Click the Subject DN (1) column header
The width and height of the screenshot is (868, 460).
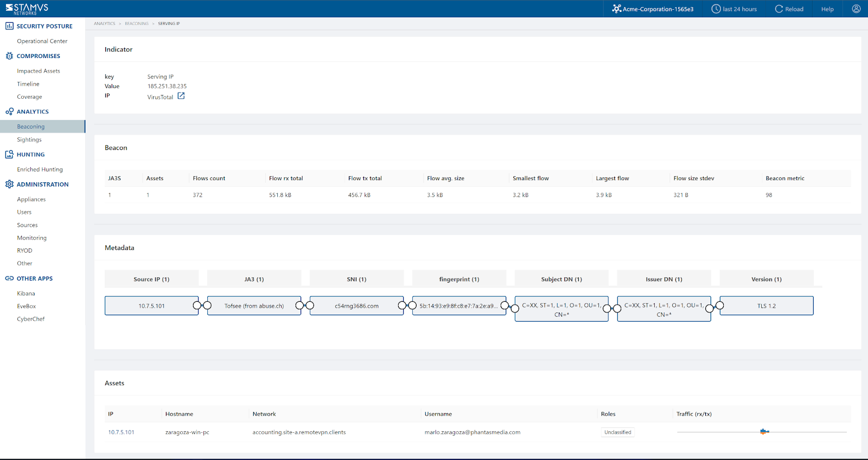pos(561,279)
